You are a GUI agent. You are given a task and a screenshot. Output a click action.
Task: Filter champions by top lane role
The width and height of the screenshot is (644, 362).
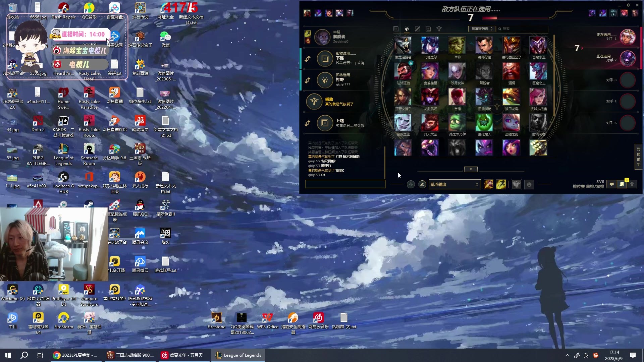pyautogui.click(x=396, y=29)
